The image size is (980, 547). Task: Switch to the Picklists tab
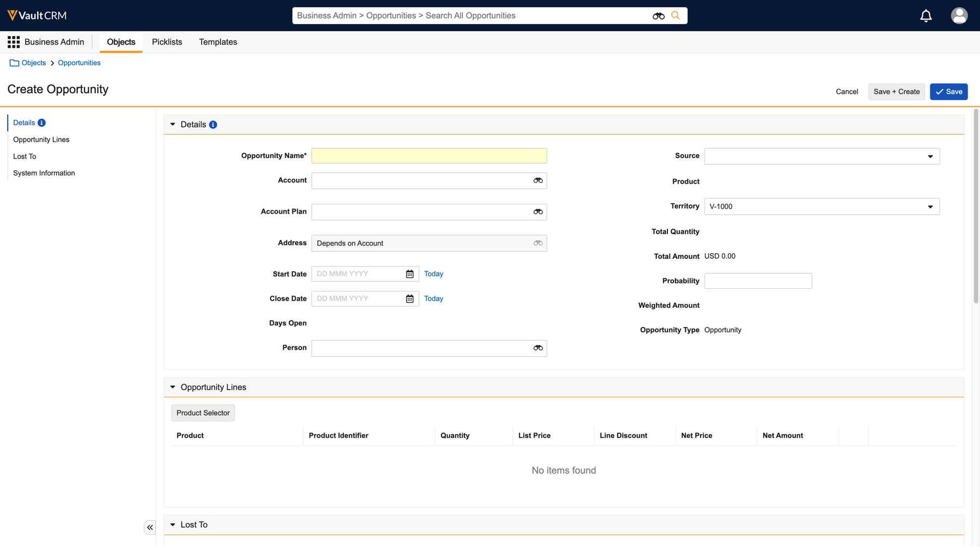(x=167, y=42)
